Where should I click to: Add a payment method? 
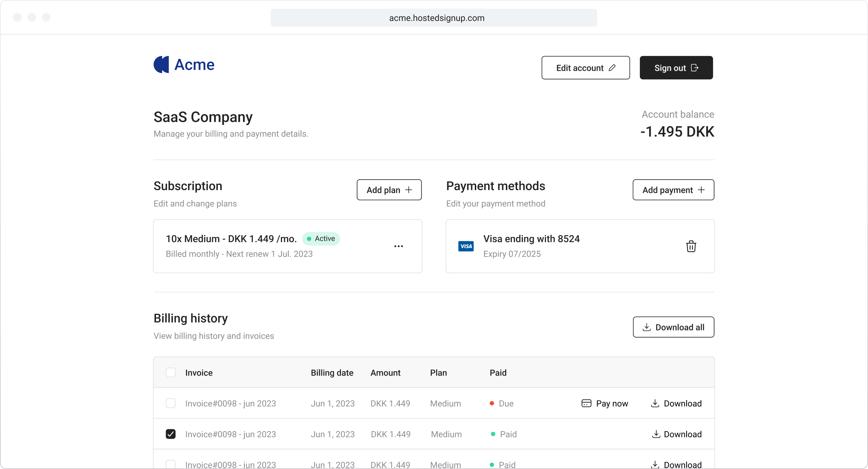673,190
